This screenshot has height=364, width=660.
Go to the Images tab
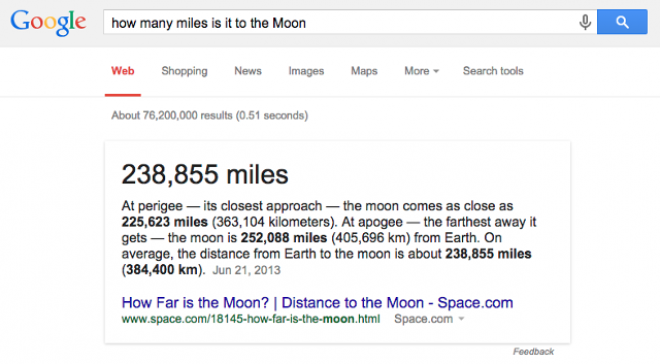[x=306, y=71]
